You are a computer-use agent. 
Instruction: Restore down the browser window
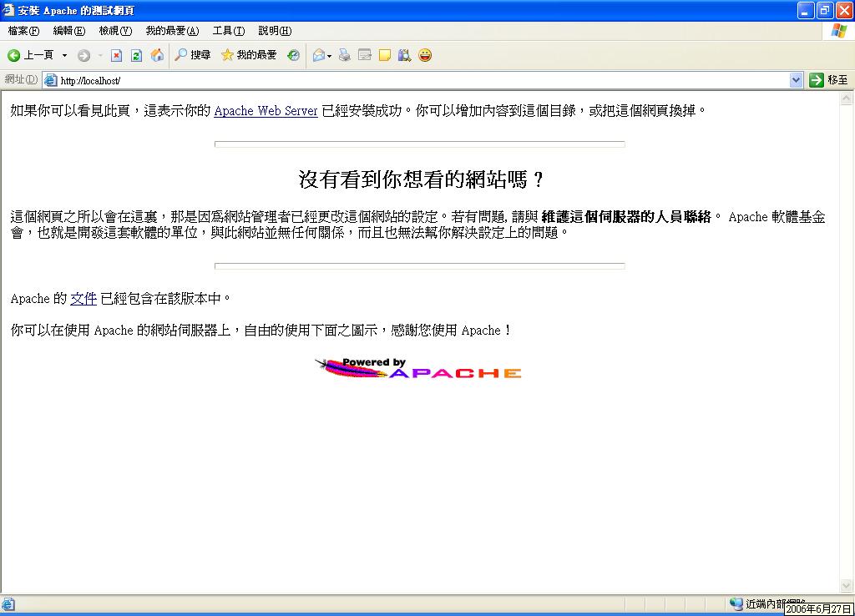click(824, 10)
